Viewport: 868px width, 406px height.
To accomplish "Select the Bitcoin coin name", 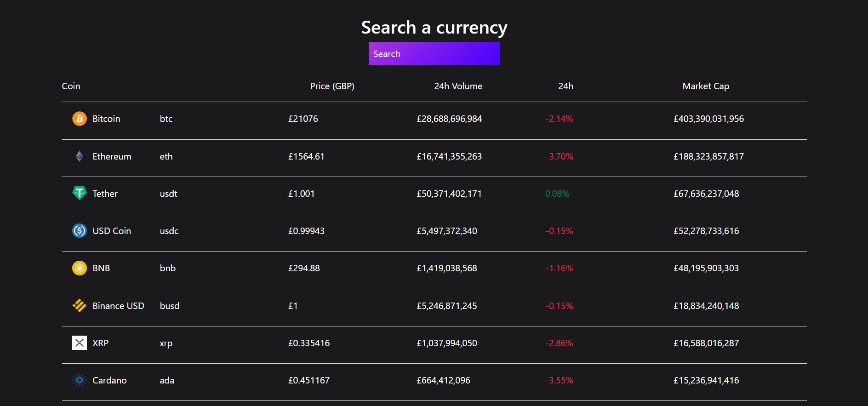I will [x=106, y=119].
